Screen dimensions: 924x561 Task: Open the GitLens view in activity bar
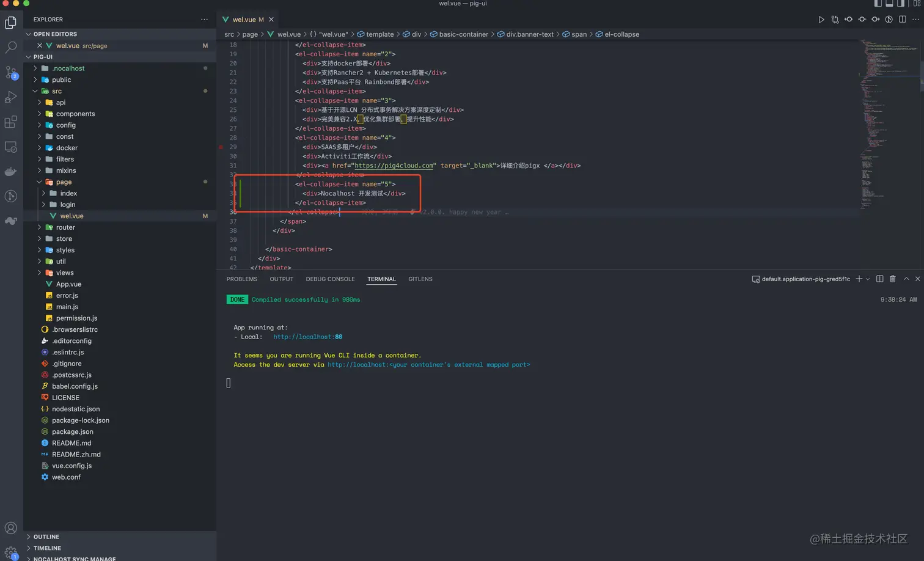(11, 196)
